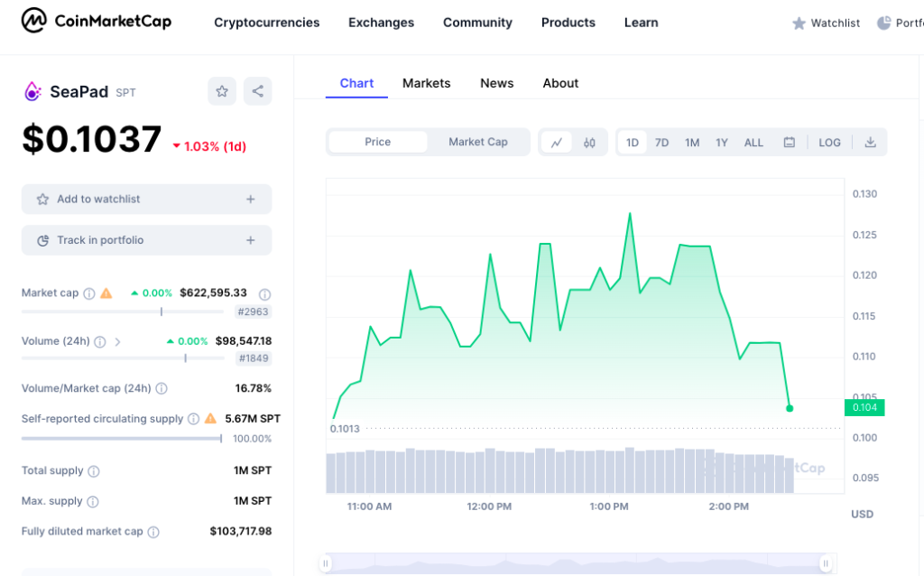Image resolution: width=924 pixels, height=576 pixels.
Task: Enable LOG scale on the chart
Action: pyautogui.click(x=829, y=142)
